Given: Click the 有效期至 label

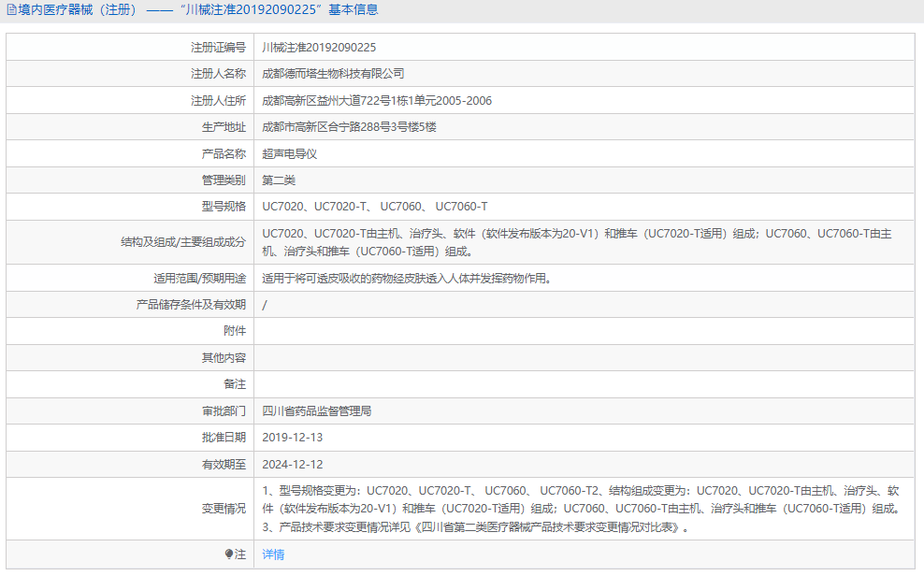Looking at the screenshot, I should coord(224,465).
